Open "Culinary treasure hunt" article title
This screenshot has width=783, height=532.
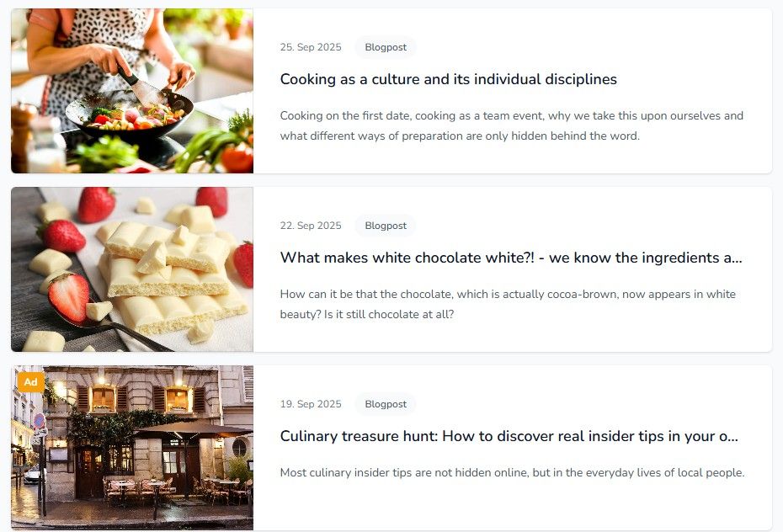[x=509, y=436]
